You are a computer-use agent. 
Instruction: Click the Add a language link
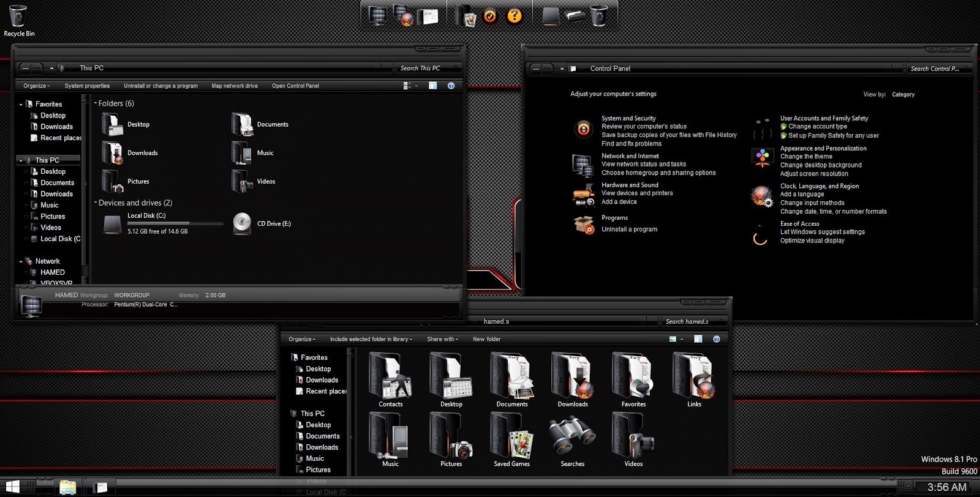click(802, 195)
